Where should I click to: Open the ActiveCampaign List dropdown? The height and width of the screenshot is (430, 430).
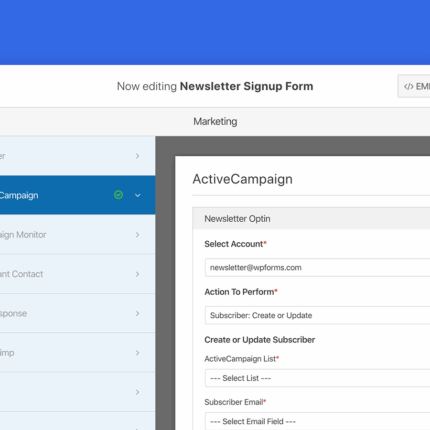click(317, 378)
